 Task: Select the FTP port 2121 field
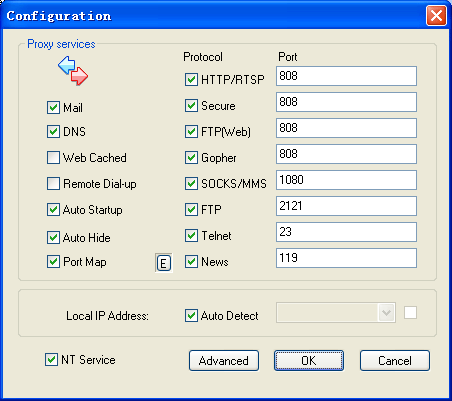(346, 206)
